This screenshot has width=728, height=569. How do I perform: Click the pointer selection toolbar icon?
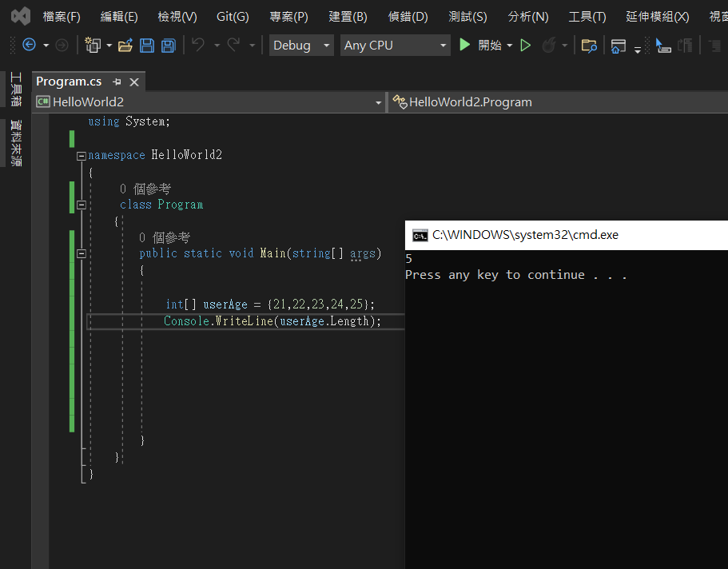click(663, 45)
